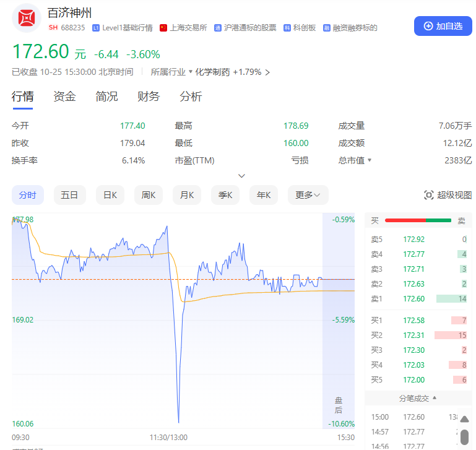Select the 行情 tab
Image resolution: width=476 pixels, height=450 pixels.
tap(23, 97)
